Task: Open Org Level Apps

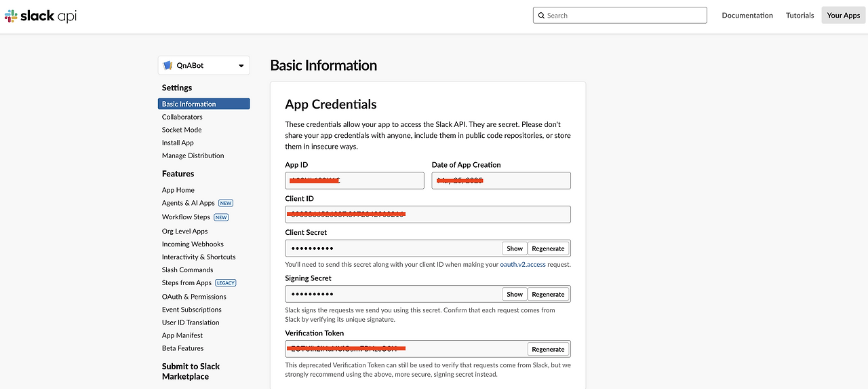Action: point(184,231)
